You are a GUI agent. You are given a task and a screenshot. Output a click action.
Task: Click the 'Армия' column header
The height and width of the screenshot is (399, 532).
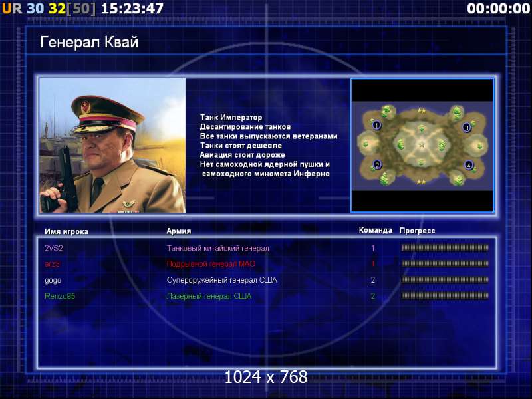179,231
